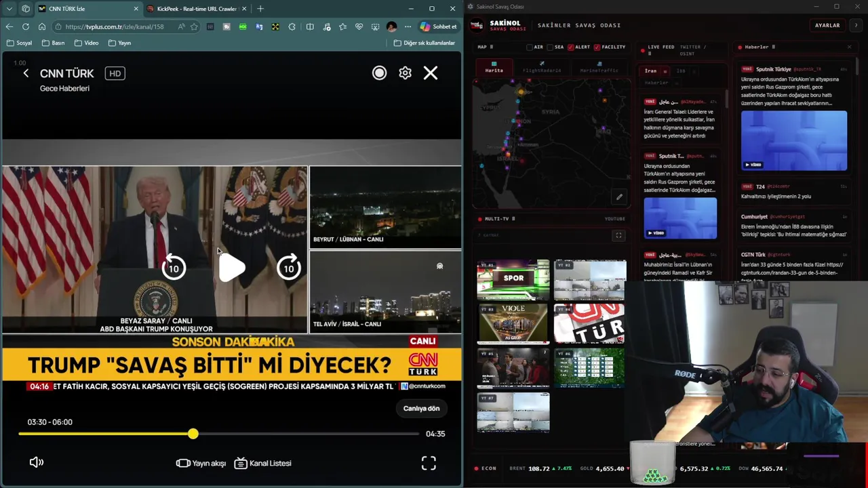
Task: Select the İran live feed tab
Action: 651,70
